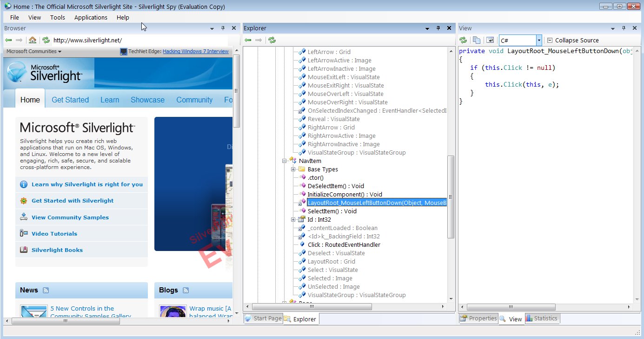Refresh the Explorer tree

[x=272, y=40]
